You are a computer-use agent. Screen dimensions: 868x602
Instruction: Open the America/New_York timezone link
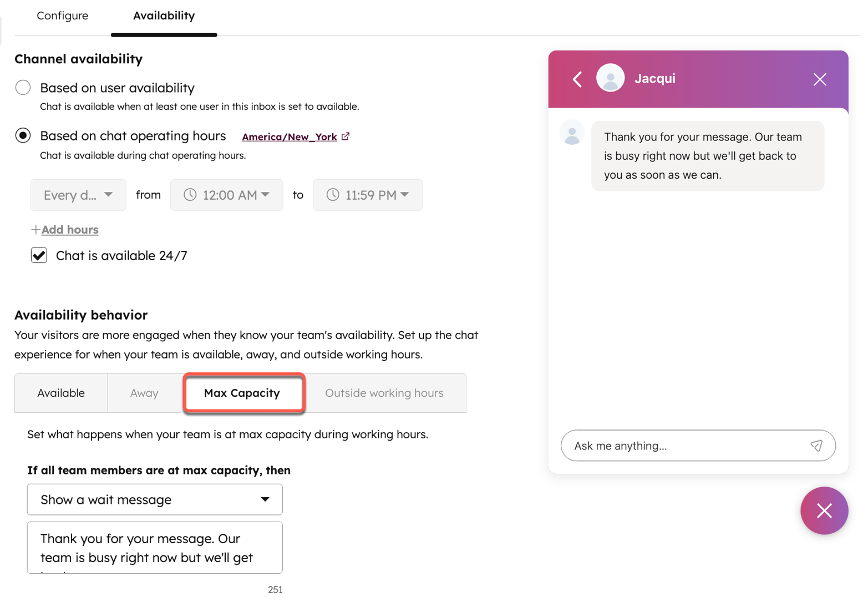290,137
